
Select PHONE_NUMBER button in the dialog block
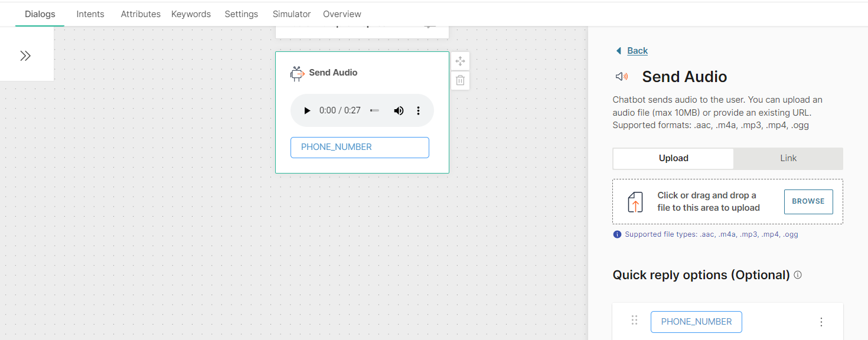(x=360, y=148)
